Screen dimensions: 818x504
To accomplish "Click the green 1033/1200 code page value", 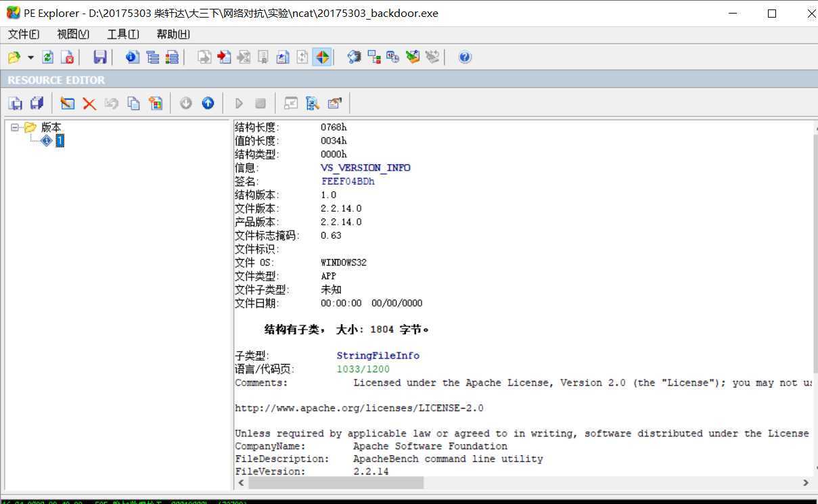I will pyautogui.click(x=363, y=369).
